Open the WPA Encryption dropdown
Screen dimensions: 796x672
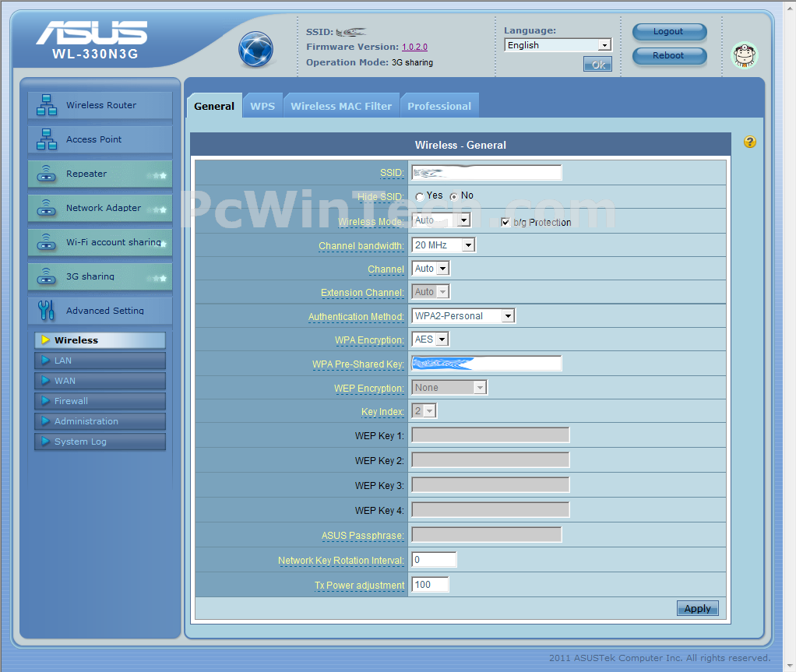[x=431, y=339]
